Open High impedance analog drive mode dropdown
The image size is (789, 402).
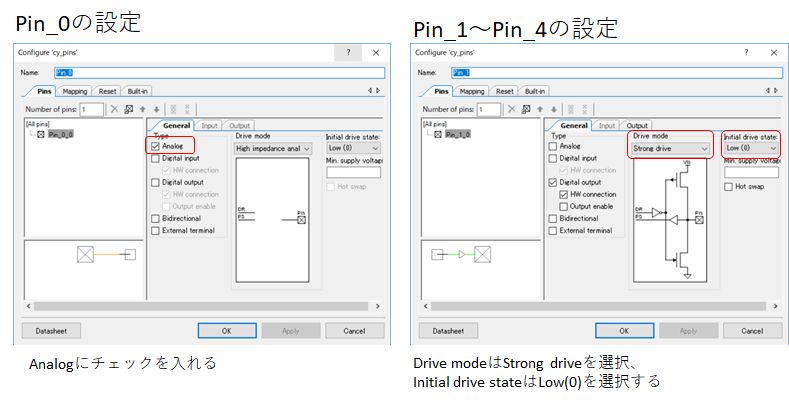[x=273, y=148]
